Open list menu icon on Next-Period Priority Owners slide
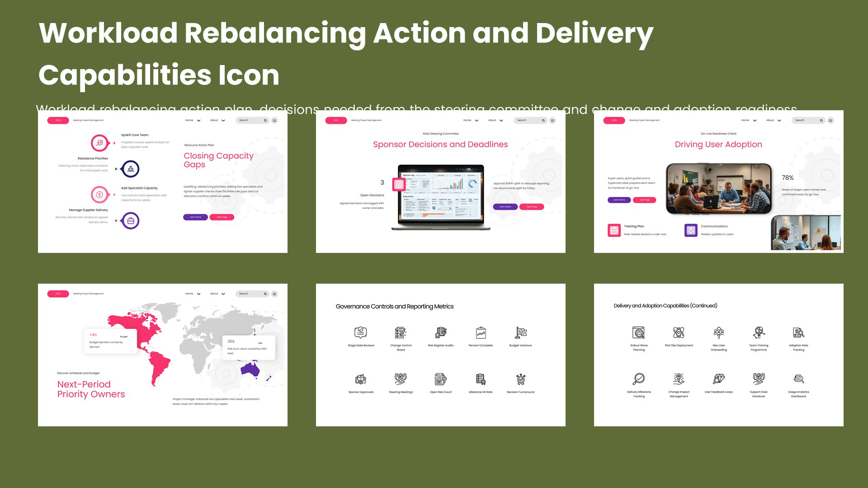The height and width of the screenshot is (488, 868). pyautogui.click(x=274, y=294)
